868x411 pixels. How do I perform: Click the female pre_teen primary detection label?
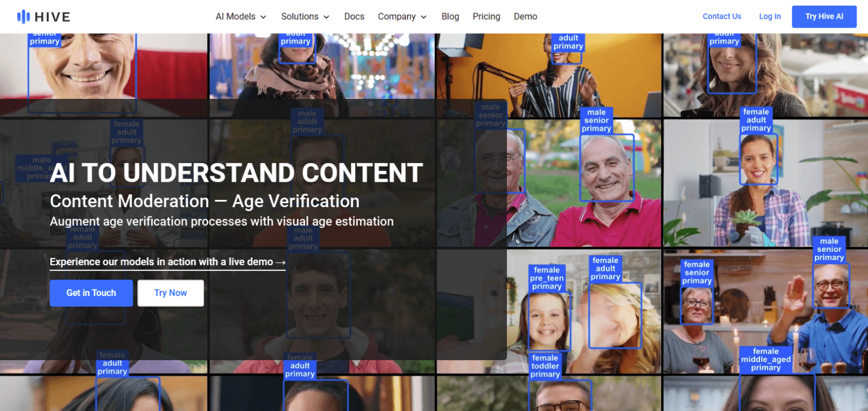click(546, 278)
